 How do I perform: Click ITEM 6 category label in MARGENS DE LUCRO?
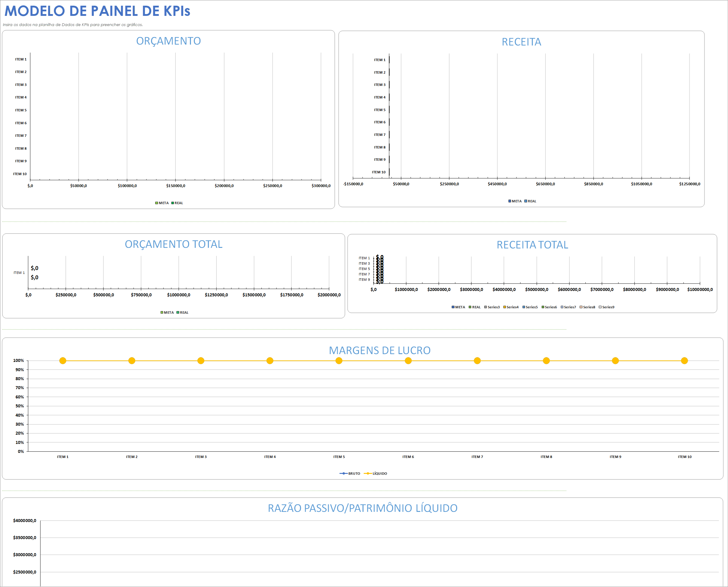pos(408,457)
